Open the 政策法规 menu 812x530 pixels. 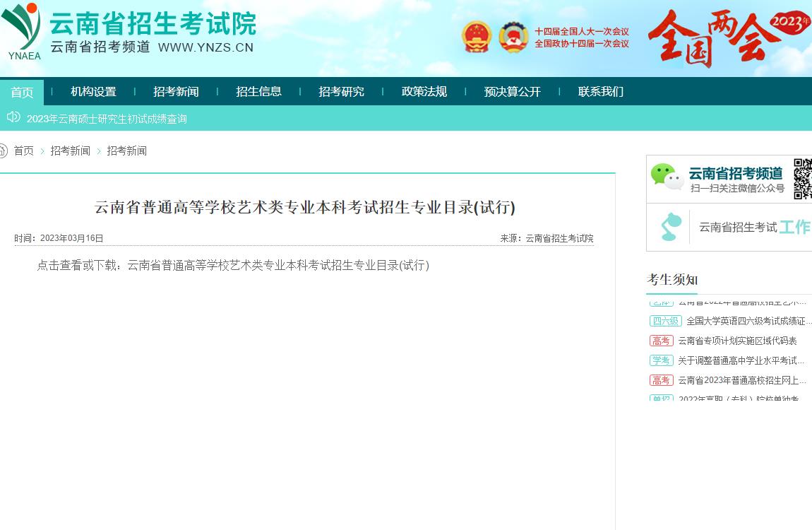[x=424, y=92]
